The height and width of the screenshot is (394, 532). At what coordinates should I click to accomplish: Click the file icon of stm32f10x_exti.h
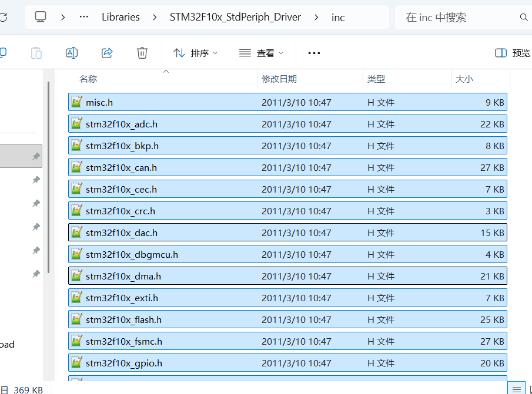click(x=76, y=297)
